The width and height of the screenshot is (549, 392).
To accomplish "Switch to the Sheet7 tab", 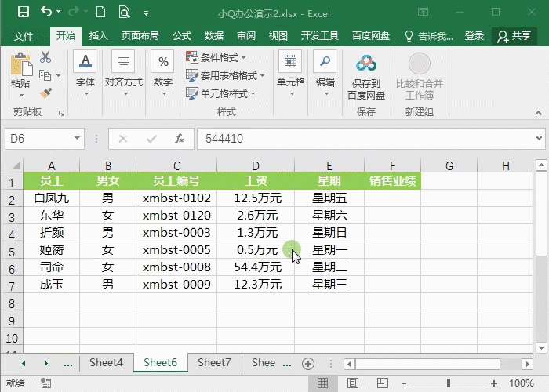I will tap(214, 362).
